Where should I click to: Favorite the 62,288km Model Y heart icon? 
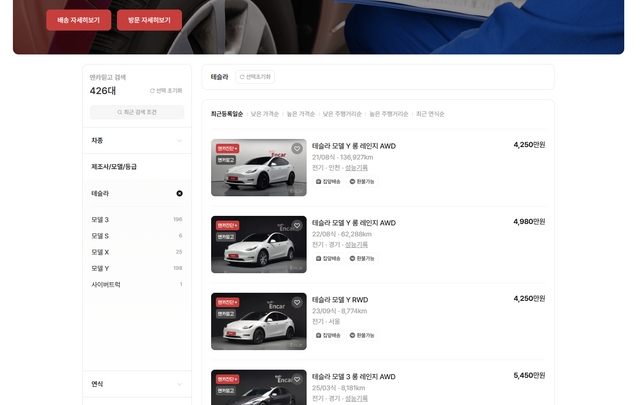(x=297, y=225)
